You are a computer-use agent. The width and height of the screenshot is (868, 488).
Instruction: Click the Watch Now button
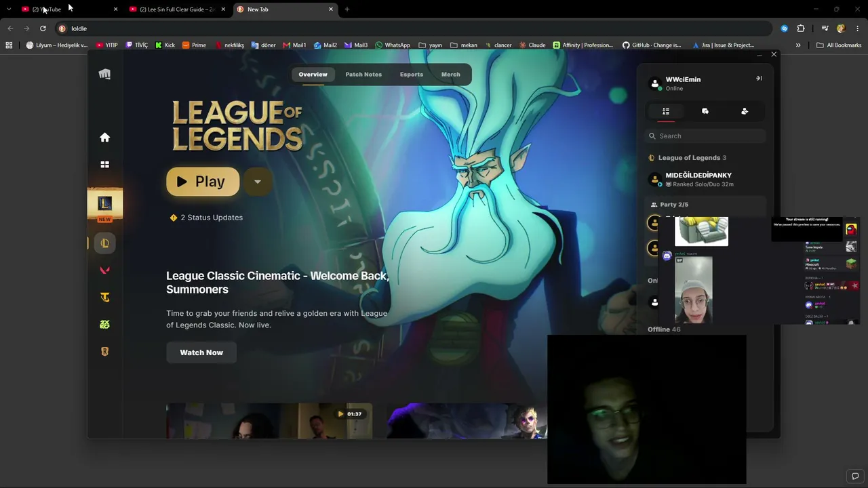(x=201, y=352)
